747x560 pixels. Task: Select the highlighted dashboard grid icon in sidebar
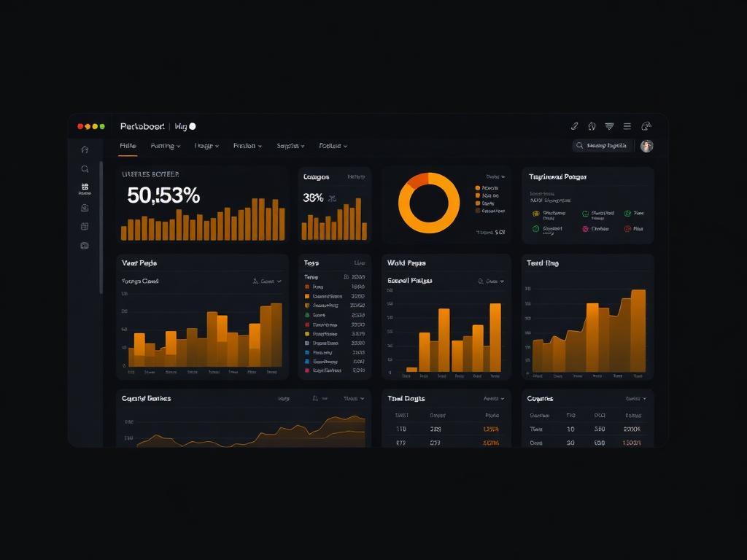tap(85, 188)
